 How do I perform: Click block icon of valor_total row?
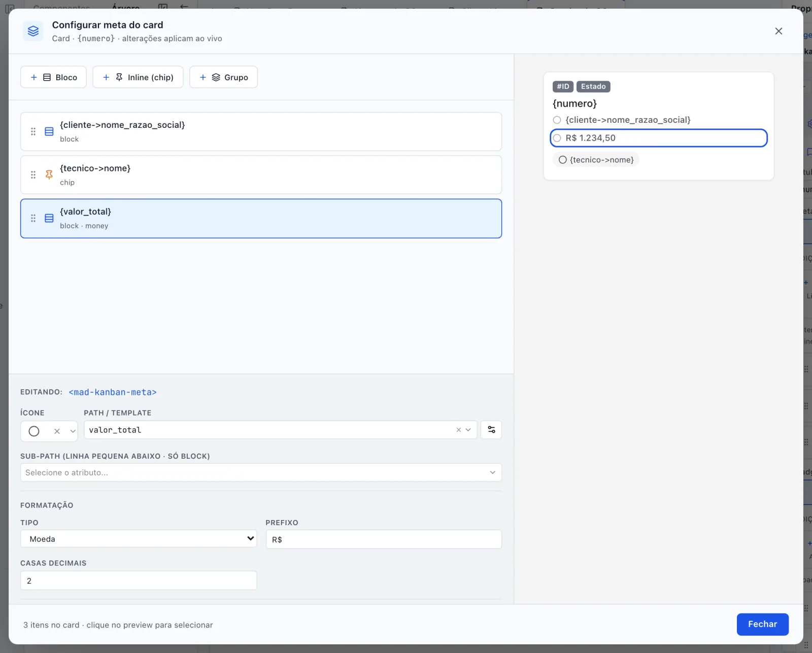tap(49, 218)
